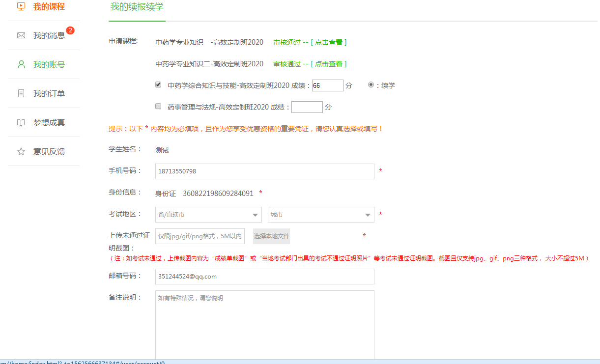Open 我的订单 in the sidebar menu

coord(49,93)
